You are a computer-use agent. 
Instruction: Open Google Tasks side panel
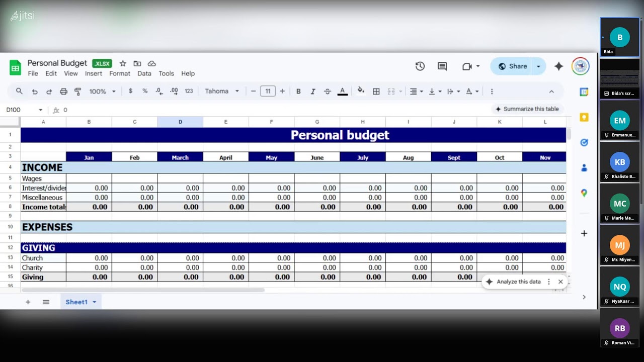584,142
